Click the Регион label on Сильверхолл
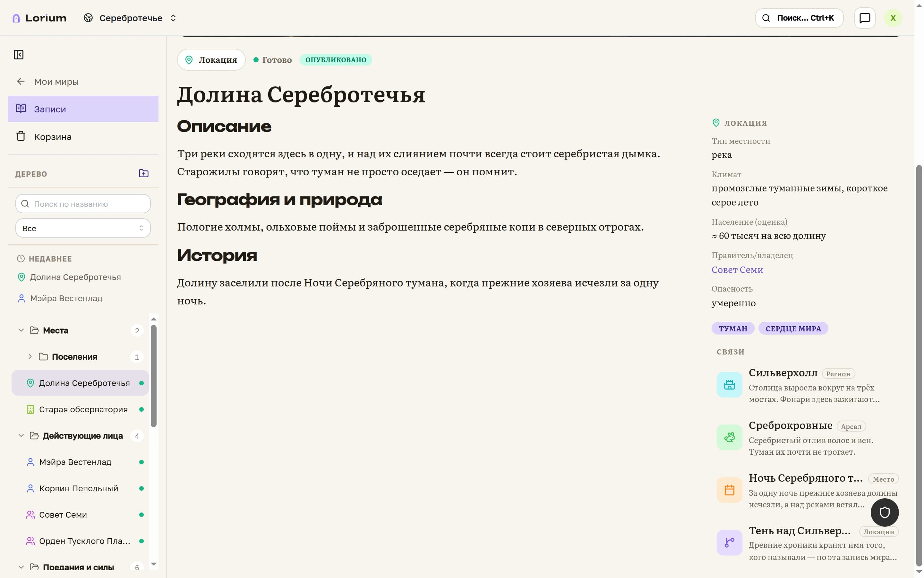This screenshot has height=578, width=924. pyautogui.click(x=838, y=374)
